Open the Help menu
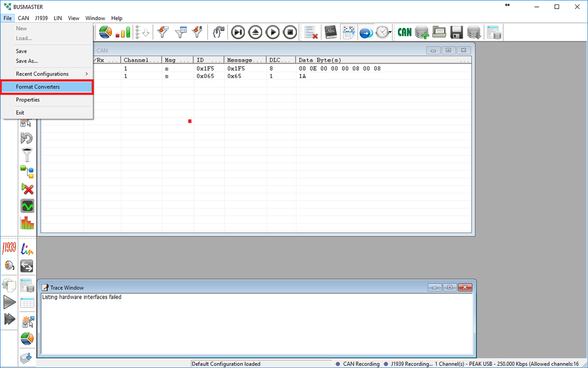 click(117, 18)
